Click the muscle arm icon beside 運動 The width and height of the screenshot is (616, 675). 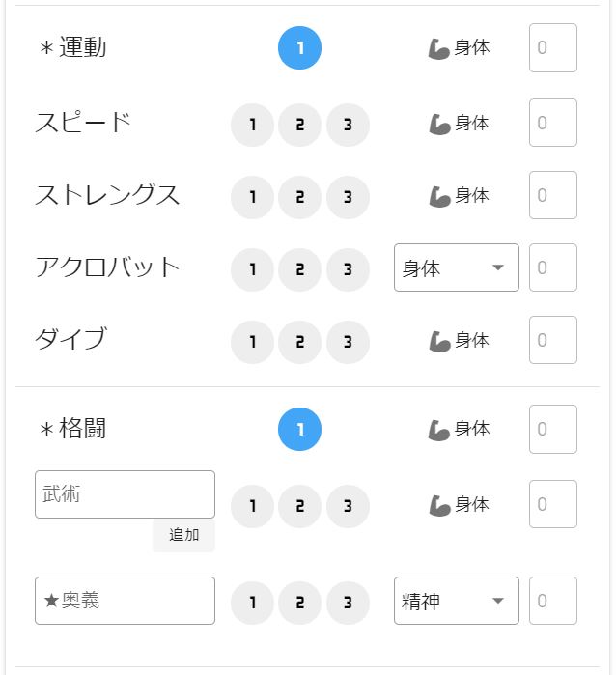pyautogui.click(x=438, y=48)
